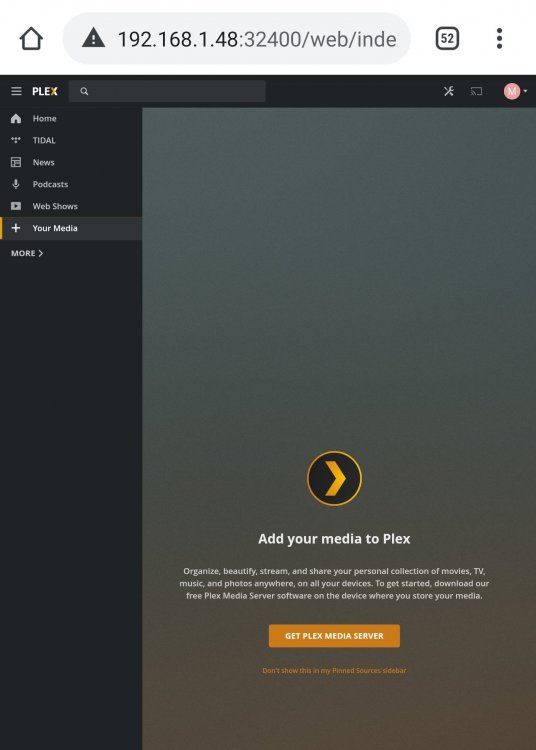Click the 'Add your media to Plex' heading

pyautogui.click(x=334, y=539)
